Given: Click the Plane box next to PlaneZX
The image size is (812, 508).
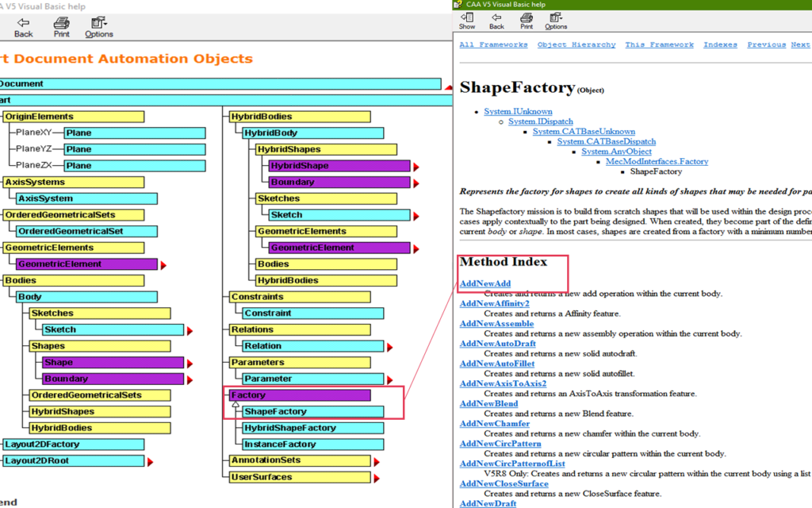Looking at the screenshot, I should [x=135, y=166].
